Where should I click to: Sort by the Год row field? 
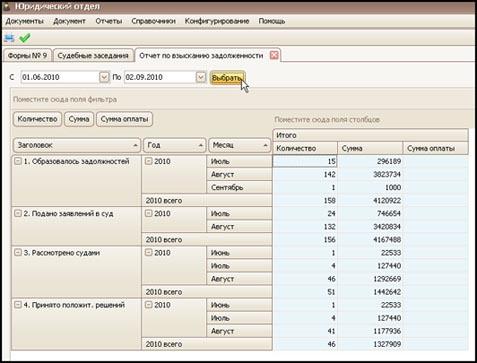click(174, 145)
